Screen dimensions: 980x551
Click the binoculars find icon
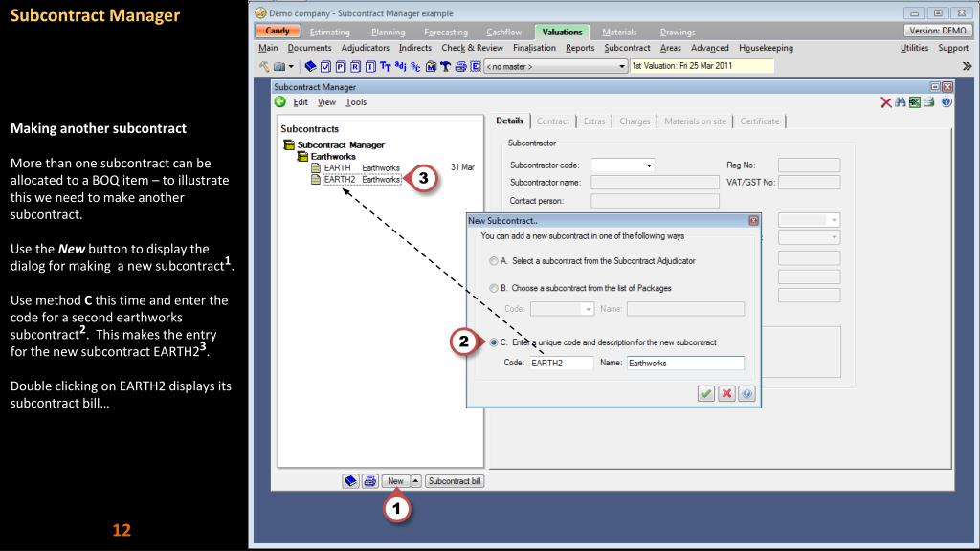900,102
